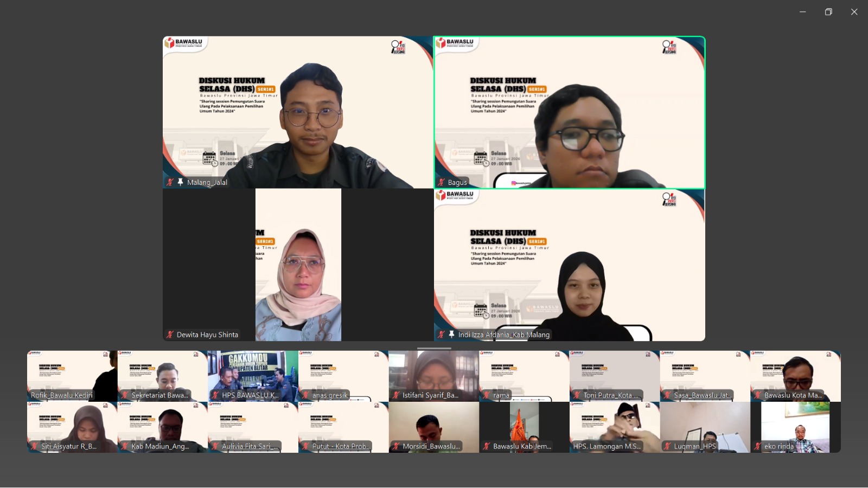Select Bagus's active speaker video tile
This screenshot has height=488, width=868.
[570, 112]
